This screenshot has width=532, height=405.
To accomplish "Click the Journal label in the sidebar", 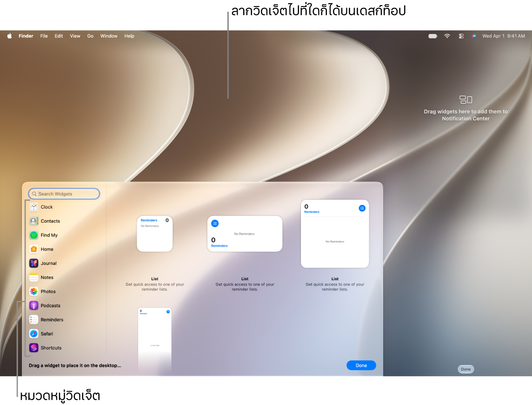I will click(x=48, y=263).
